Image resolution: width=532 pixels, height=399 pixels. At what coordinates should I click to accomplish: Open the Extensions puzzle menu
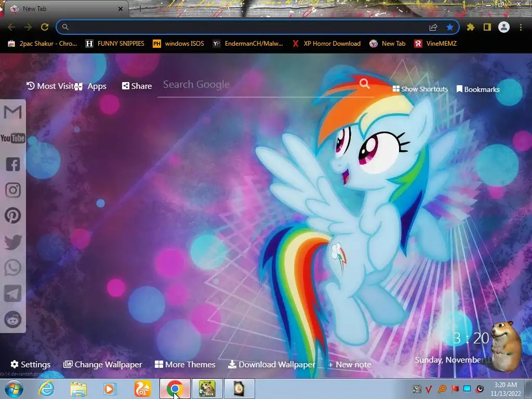coord(471,27)
